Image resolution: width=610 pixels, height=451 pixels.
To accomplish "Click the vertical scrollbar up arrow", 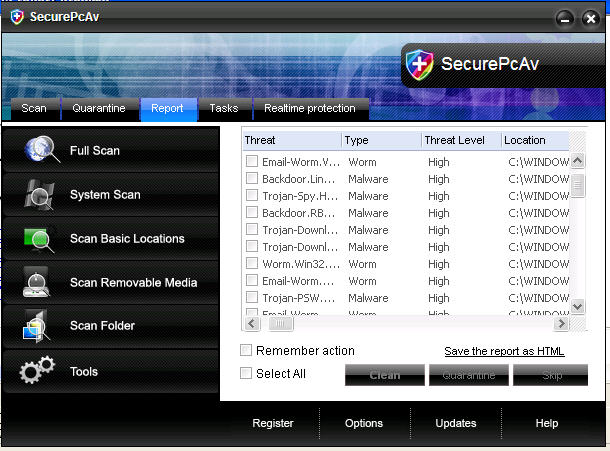I will point(578,160).
